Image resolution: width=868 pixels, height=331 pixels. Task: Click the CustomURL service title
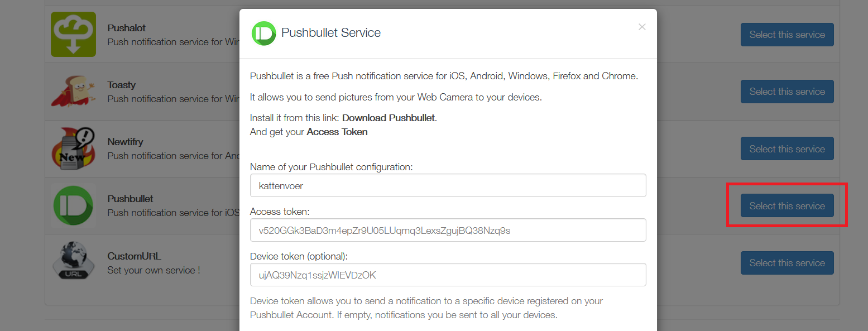pyautogui.click(x=134, y=256)
